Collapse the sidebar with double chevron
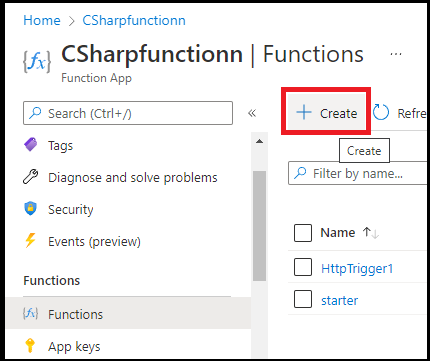Image resolution: width=430 pixels, height=361 pixels. coord(252,113)
